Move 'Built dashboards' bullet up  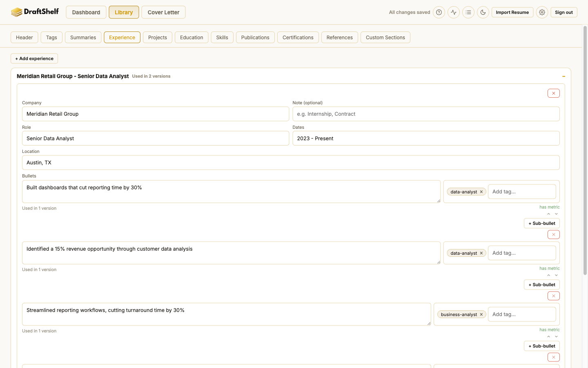click(548, 214)
